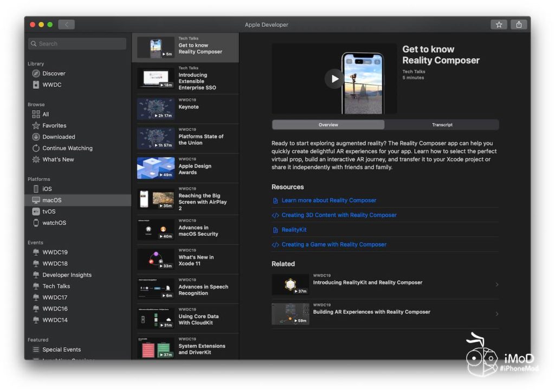Click the share icon in toolbar
Image resolution: width=555 pixels, height=392 pixels.
pos(519,24)
